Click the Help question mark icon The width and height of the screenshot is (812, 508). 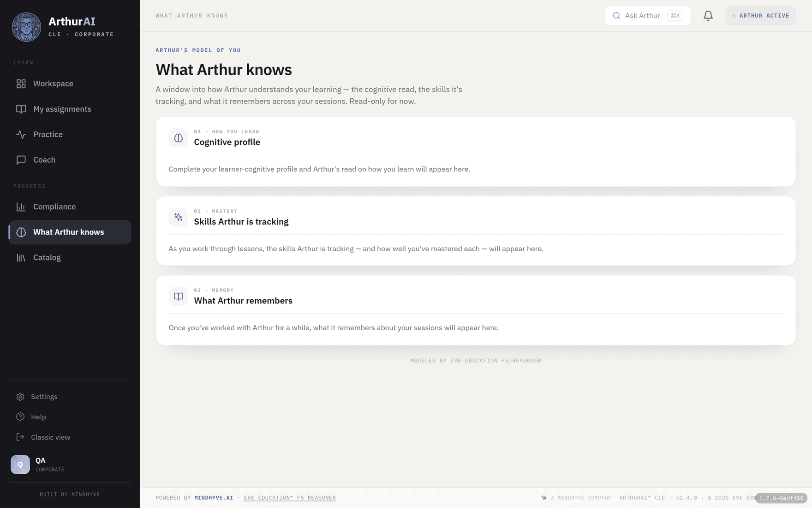tap(20, 417)
